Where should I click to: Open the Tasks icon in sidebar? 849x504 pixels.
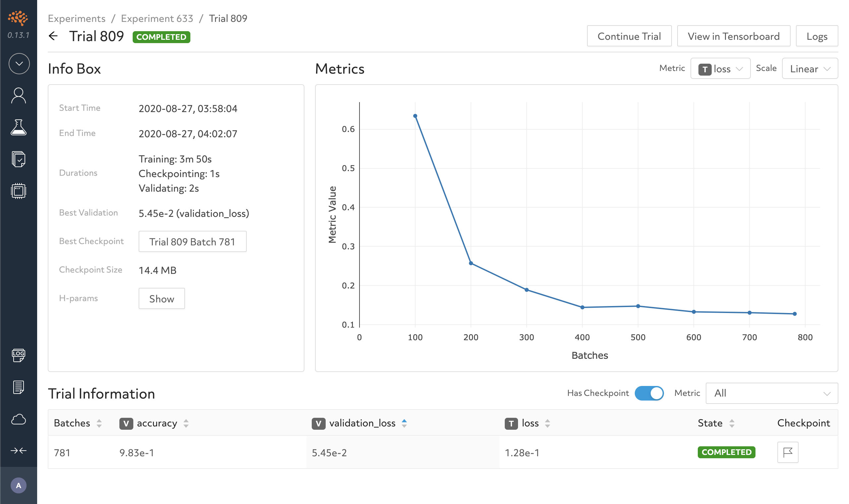coord(19,159)
